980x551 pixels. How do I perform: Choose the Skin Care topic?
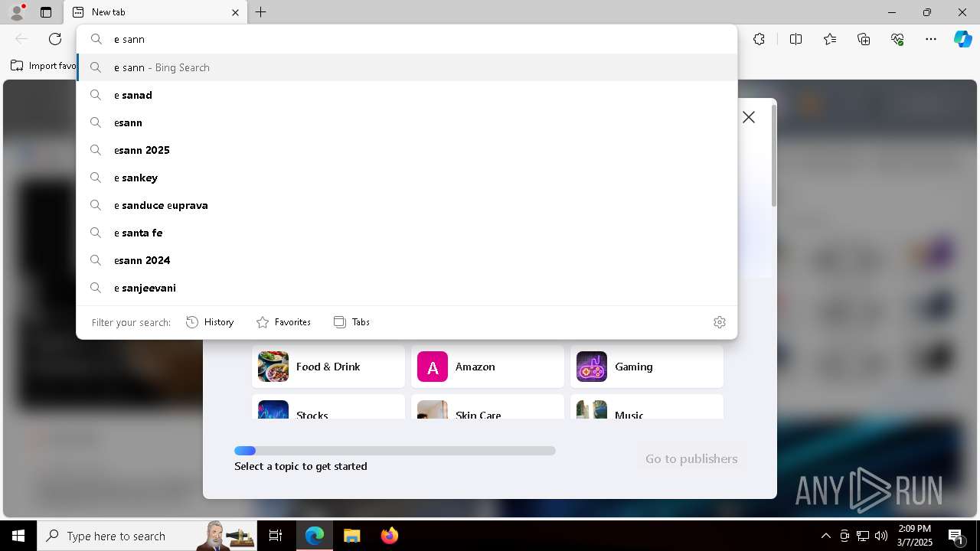(x=488, y=406)
